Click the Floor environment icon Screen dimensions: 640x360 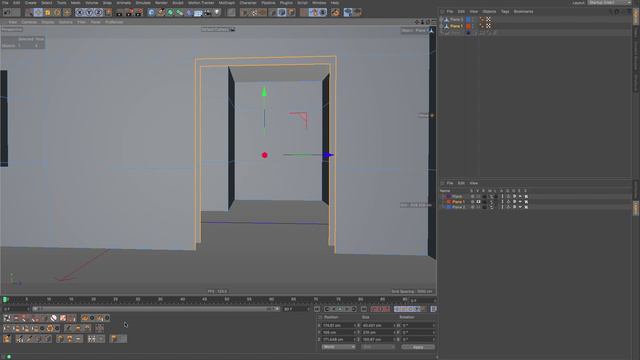[x=198, y=13]
